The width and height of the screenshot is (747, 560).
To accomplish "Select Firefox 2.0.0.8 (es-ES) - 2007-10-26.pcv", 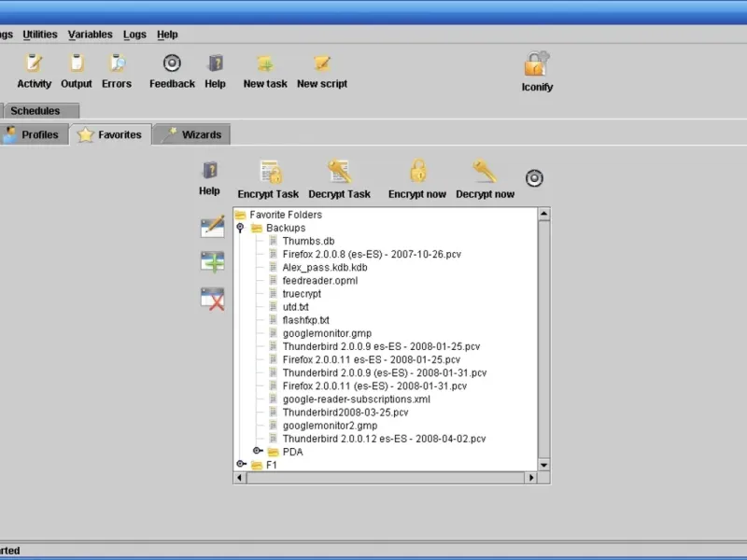I will coord(372,254).
